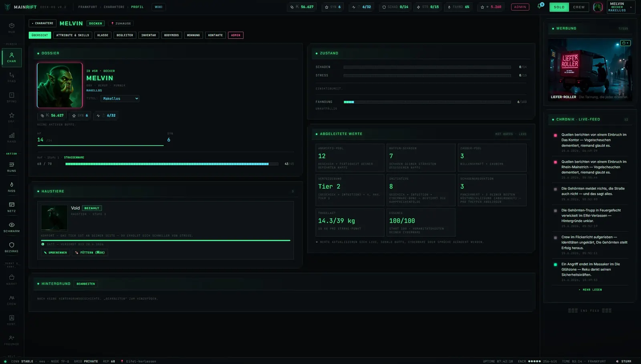Viewport: 641px width, 364px height.
Task: Open the RUNS section in sidebar
Action: [x=12, y=167]
